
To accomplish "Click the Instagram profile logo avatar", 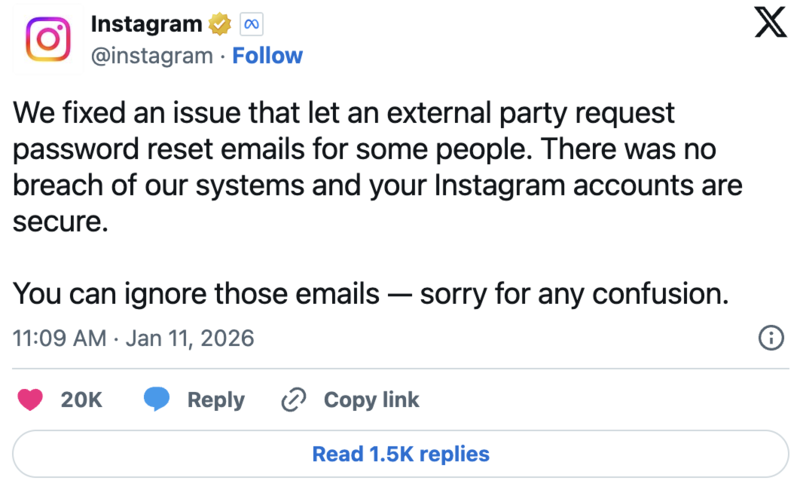I will pyautogui.click(x=47, y=39).
